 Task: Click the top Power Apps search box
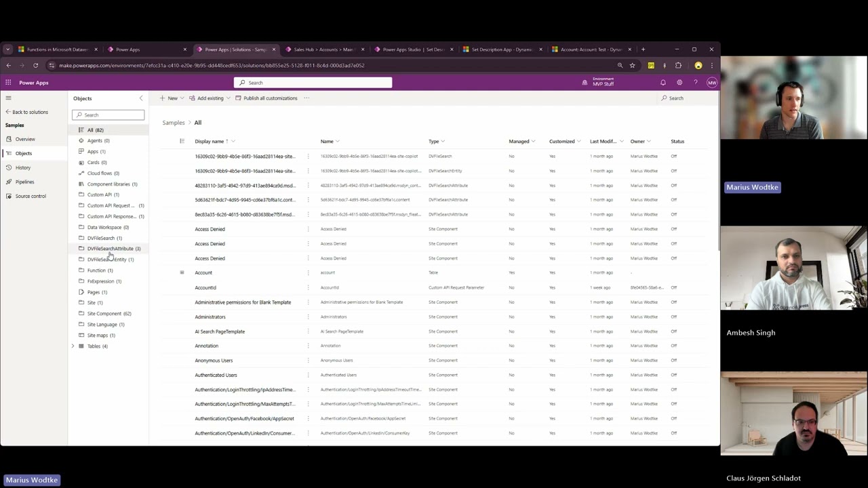tap(313, 83)
